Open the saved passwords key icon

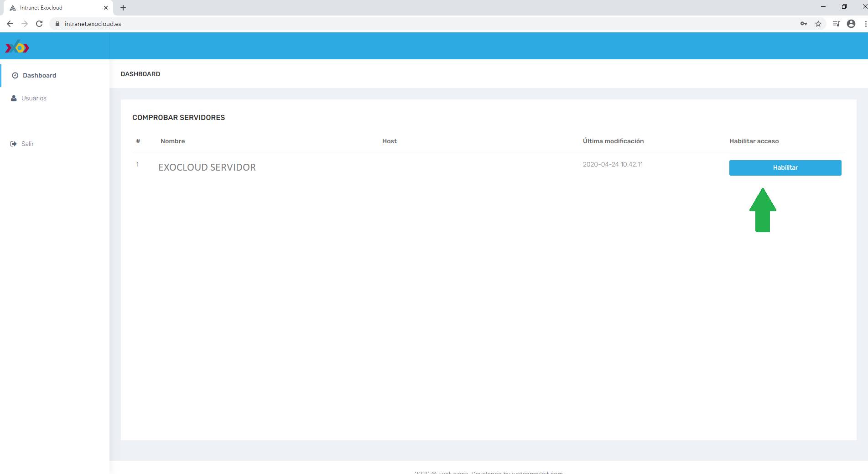pyautogui.click(x=804, y=24)
